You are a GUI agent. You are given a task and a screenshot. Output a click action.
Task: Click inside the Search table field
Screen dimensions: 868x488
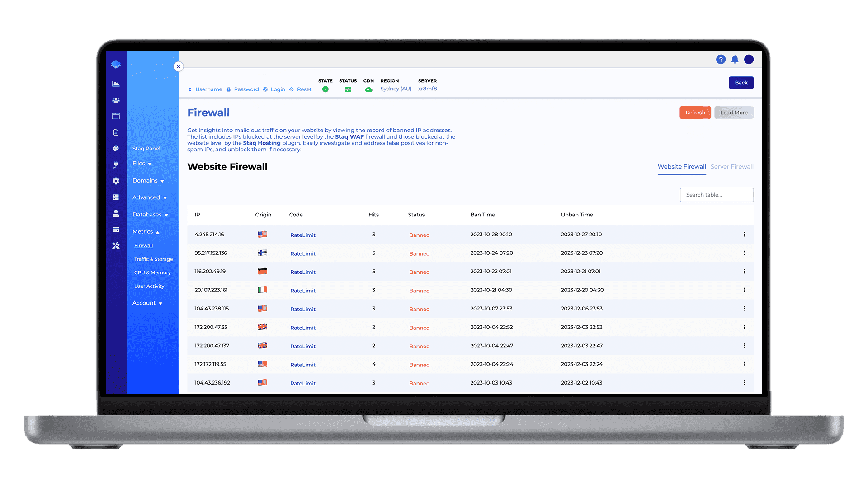(717, 195)
